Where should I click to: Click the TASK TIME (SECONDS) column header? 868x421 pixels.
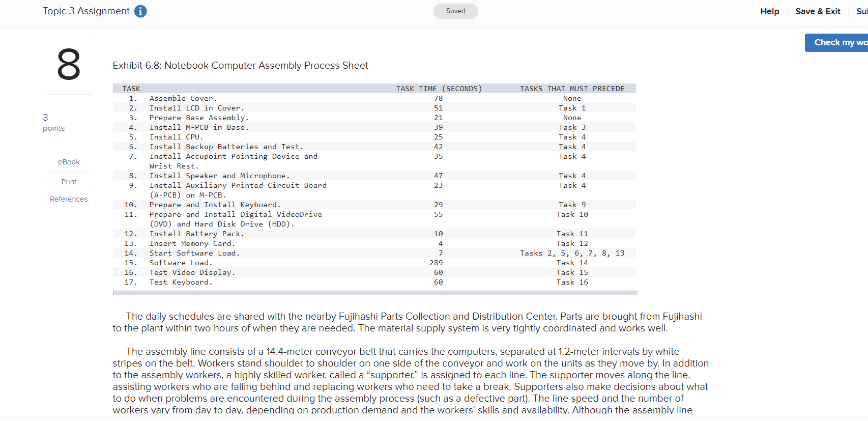[439, 89]
